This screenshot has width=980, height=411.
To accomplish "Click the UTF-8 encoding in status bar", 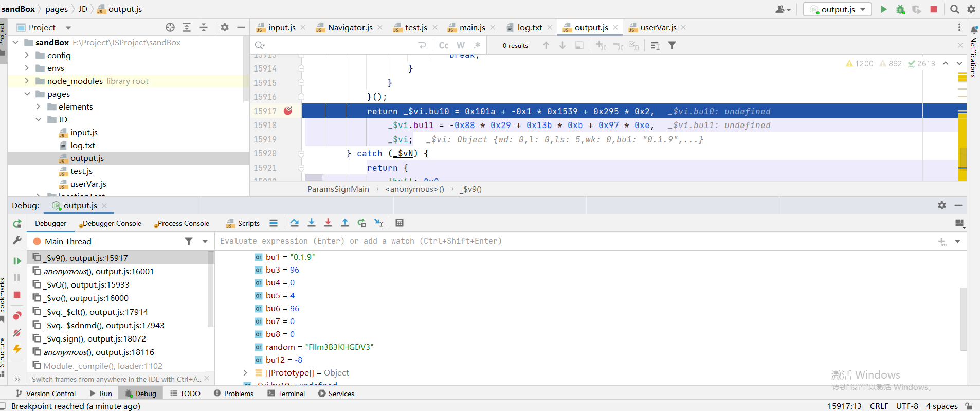I will coord(906,406).
